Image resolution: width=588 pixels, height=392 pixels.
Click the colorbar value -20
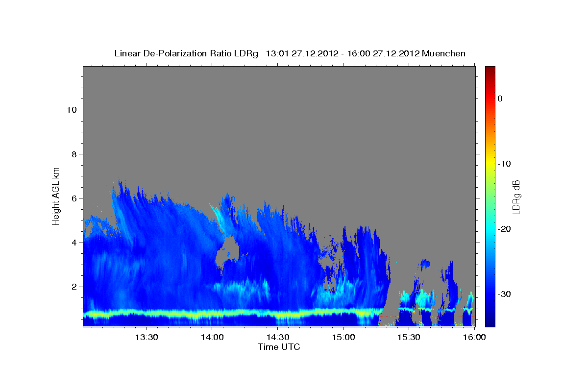pyautogui.click(x=505, y=229)
